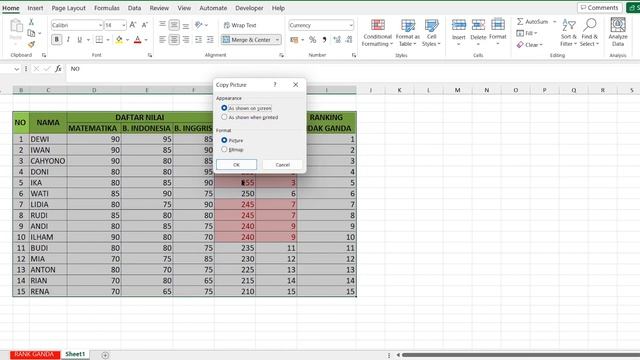This screenshot has height=360, width=640.
Task: Open Find & Select menu
Action: coord(589,33)
